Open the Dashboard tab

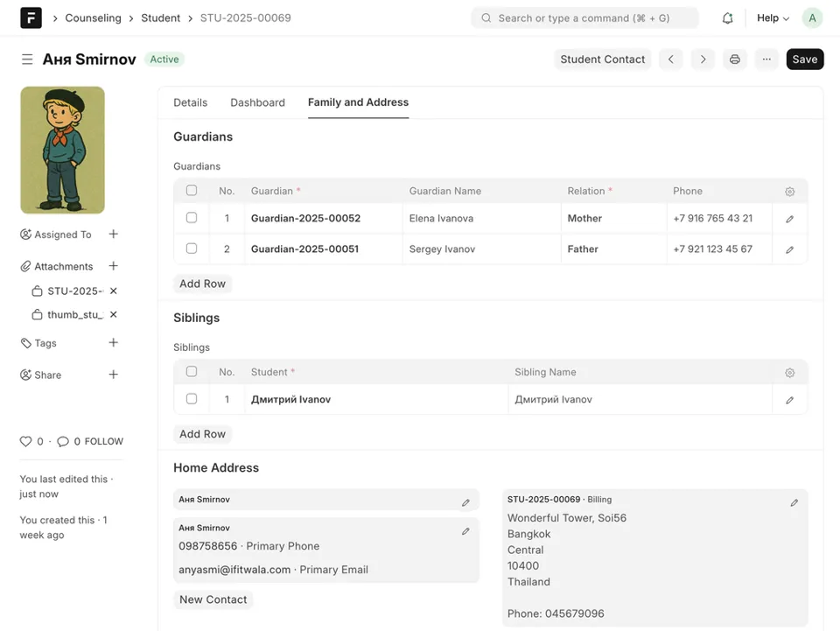257,102
